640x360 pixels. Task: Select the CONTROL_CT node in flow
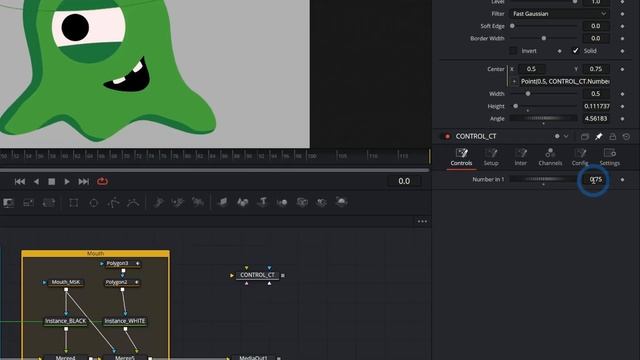[x=258, y=276]
